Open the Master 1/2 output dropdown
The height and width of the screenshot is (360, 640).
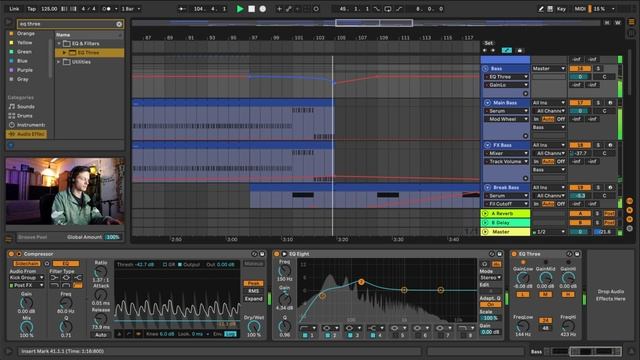[549, 232]
